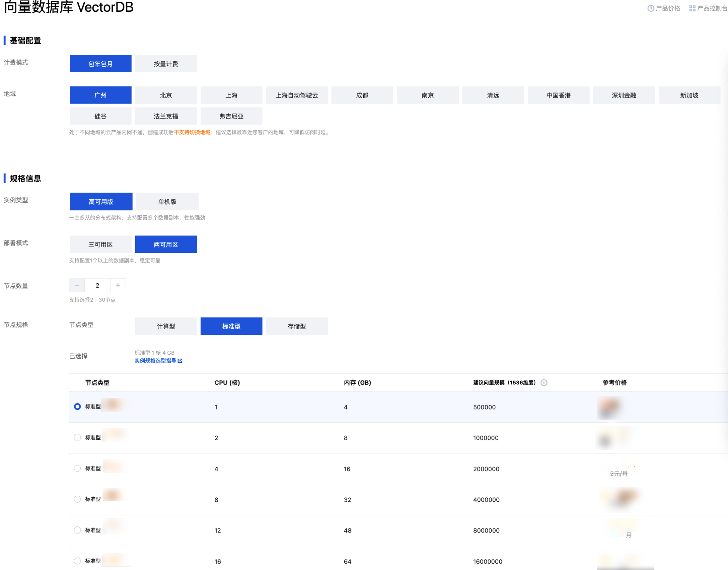Click the 内存 (GB) column header

[358, 383]
